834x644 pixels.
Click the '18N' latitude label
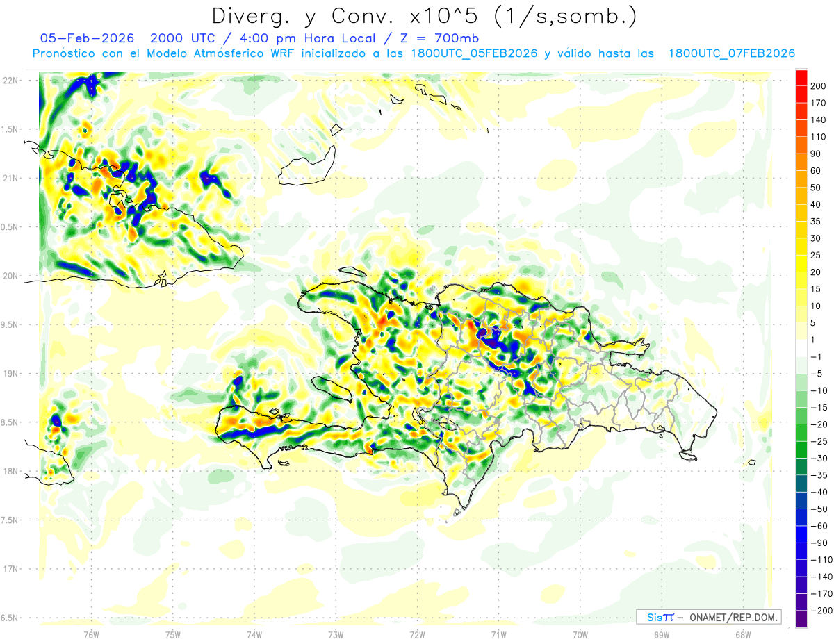[10, 471]
